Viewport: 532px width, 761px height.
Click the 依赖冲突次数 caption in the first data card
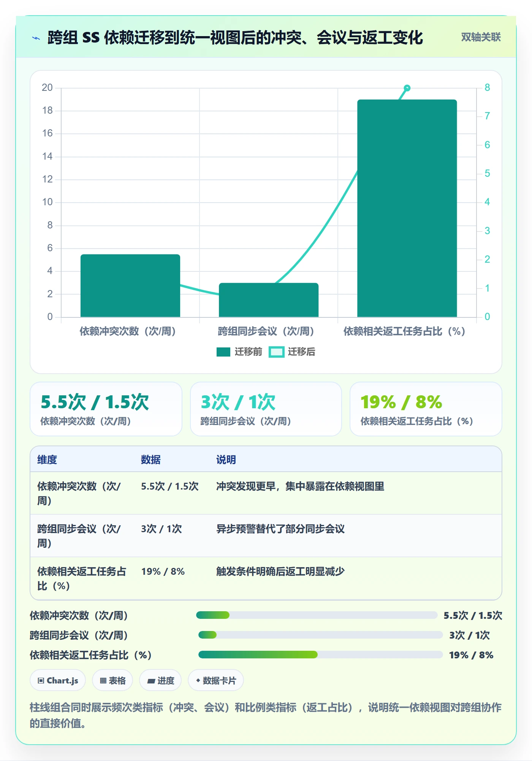[86, 421]
